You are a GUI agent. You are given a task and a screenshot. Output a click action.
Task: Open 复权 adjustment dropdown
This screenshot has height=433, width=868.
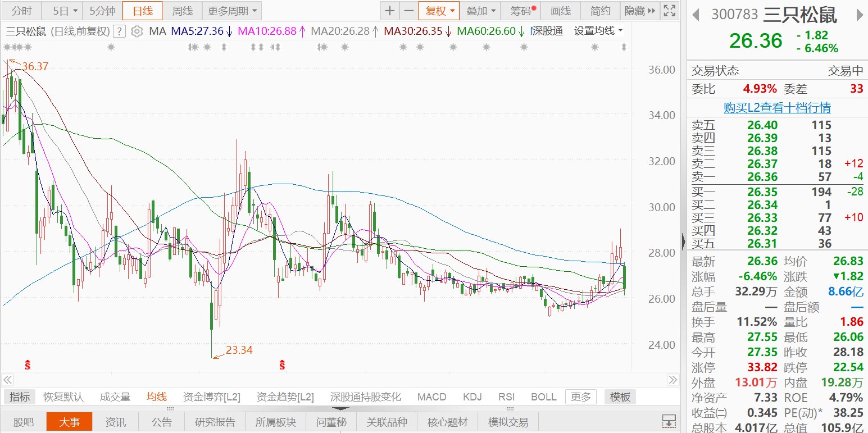click(x=439, y=11)
